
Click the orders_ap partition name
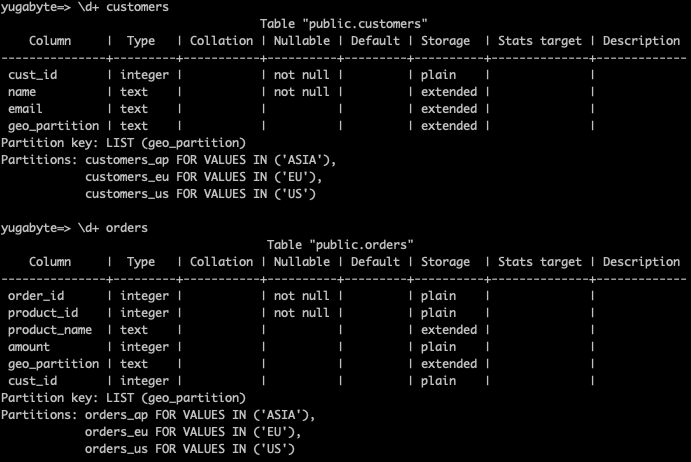click(x=116, y=415)
